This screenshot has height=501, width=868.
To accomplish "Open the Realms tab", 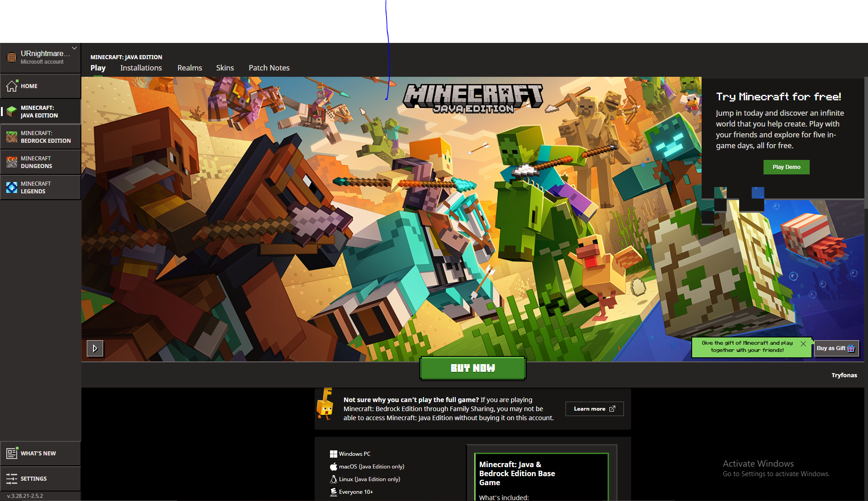I will coord(189,68).
